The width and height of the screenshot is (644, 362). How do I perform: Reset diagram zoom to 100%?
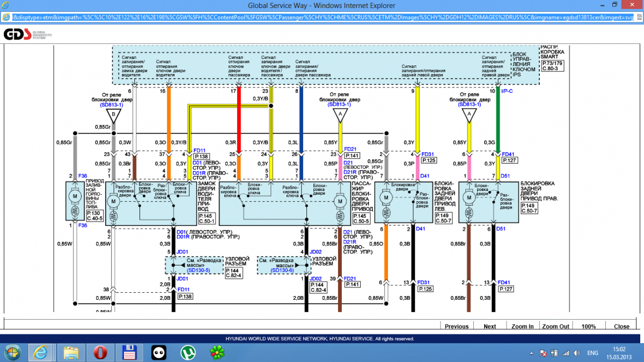coord(589,326)
